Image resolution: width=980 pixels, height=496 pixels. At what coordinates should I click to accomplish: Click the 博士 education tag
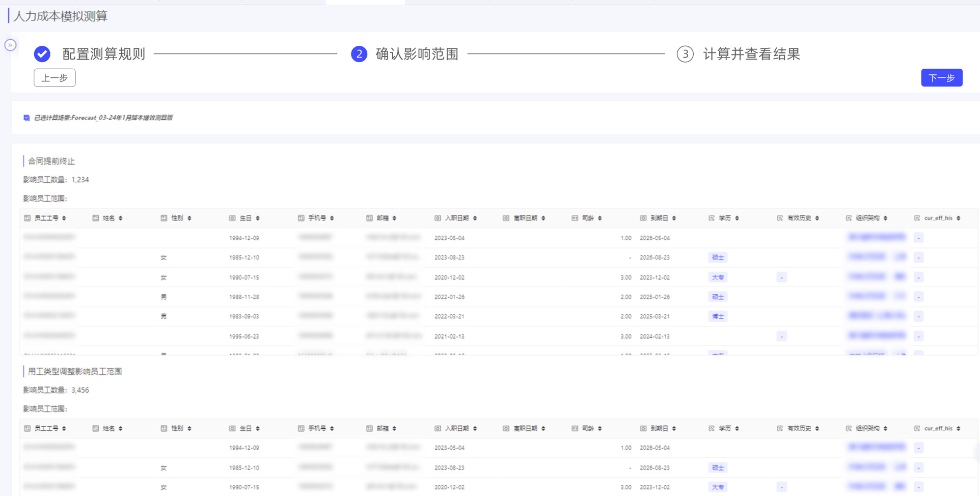click(x=718, y=316)
